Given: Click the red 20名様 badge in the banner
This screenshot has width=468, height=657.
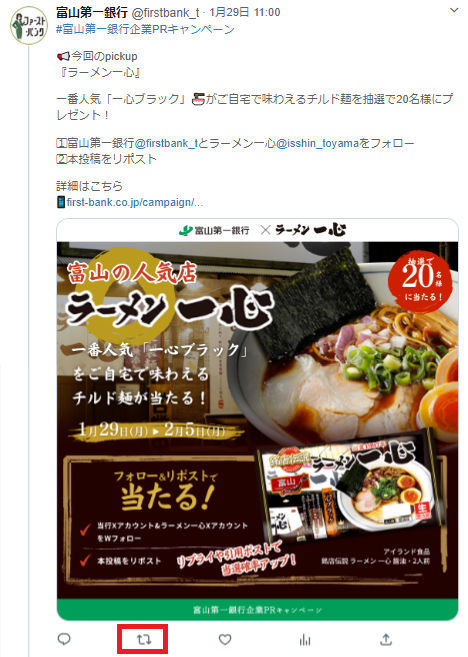Looking at the screenshot, I should [x=420, y=281].
